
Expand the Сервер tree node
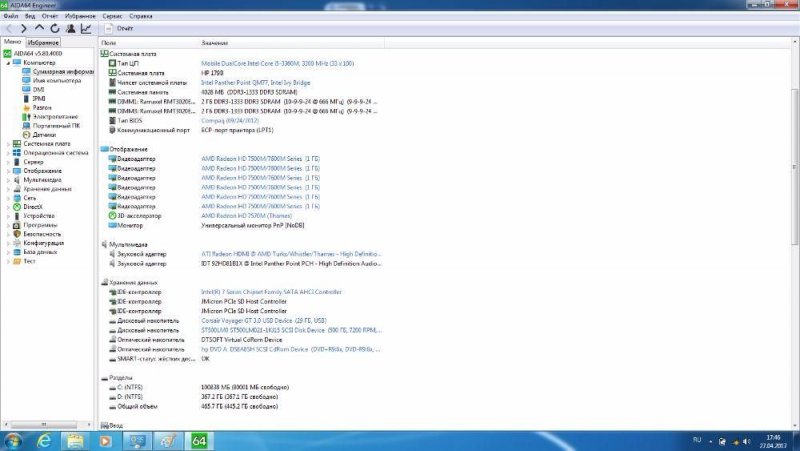coord(8,162)
